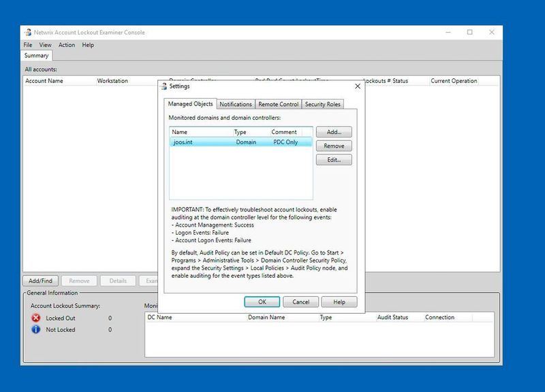Click the Netwrix console title bar icon
The width and height of the screenshot is (545, 392).
point(27,31)
